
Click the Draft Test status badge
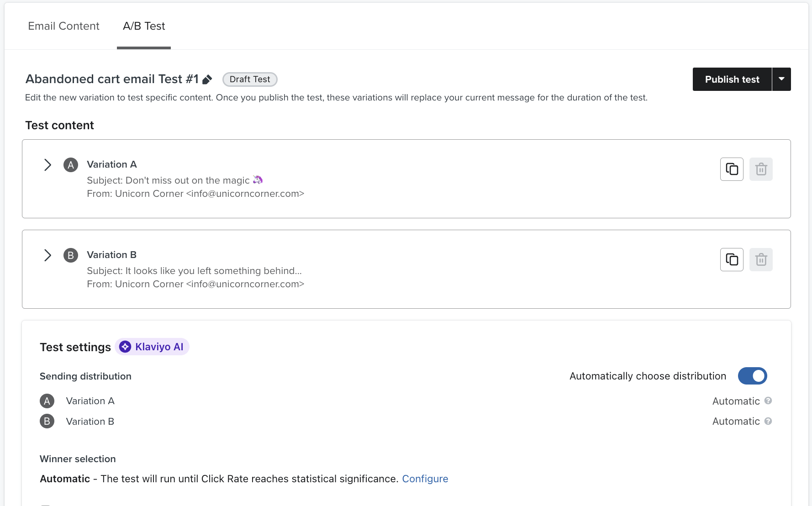click(x=250, y=79)
